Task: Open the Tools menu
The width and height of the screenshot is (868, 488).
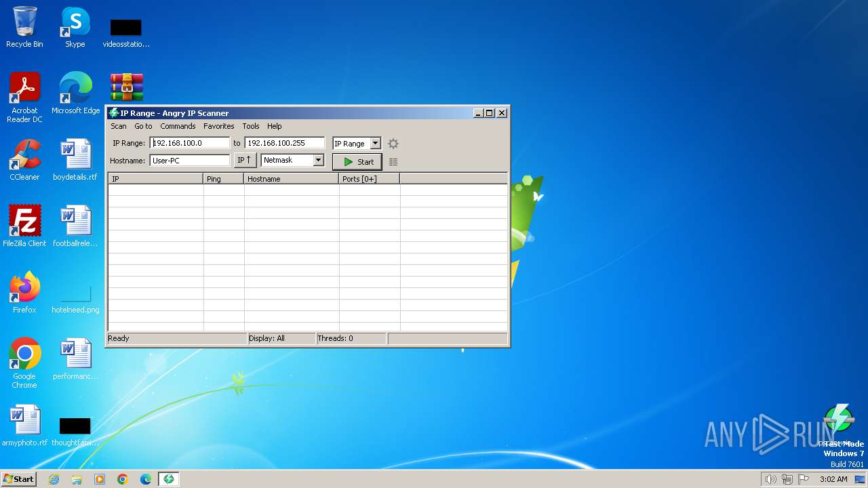Action: click(x=251, y=126)
